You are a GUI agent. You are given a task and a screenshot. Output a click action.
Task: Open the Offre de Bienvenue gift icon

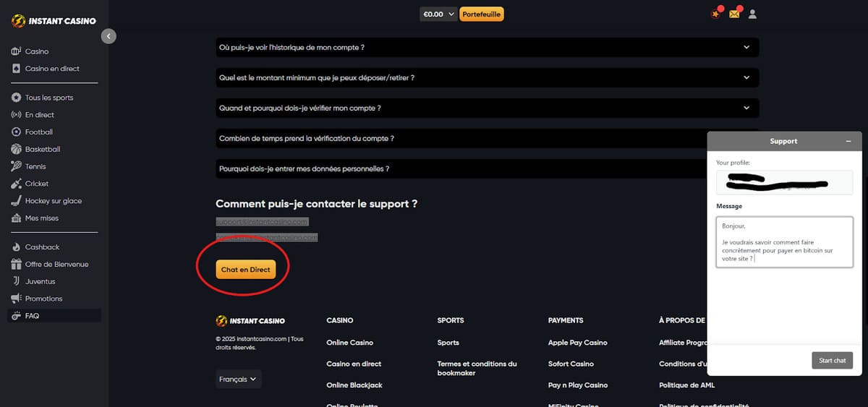17,265
